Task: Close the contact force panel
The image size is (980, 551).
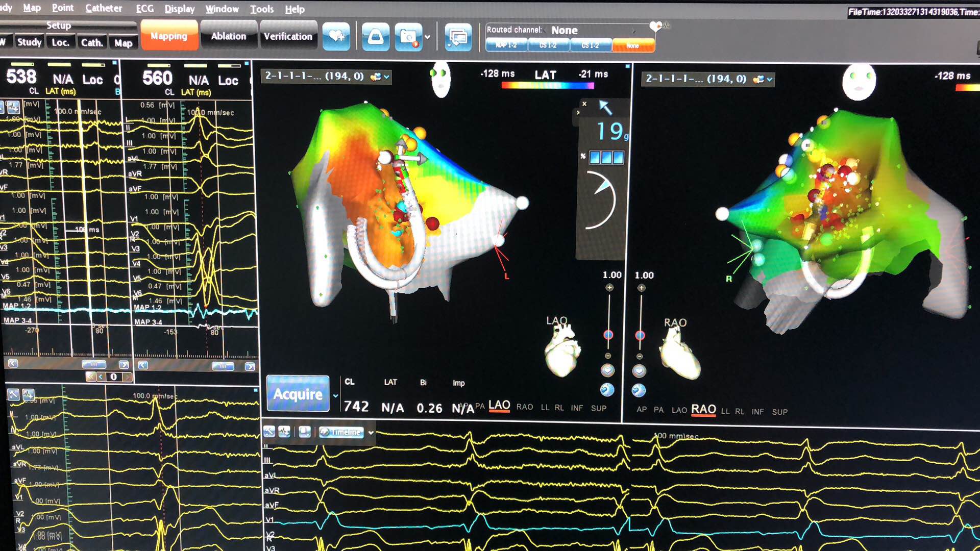Action: pos(584,104)
